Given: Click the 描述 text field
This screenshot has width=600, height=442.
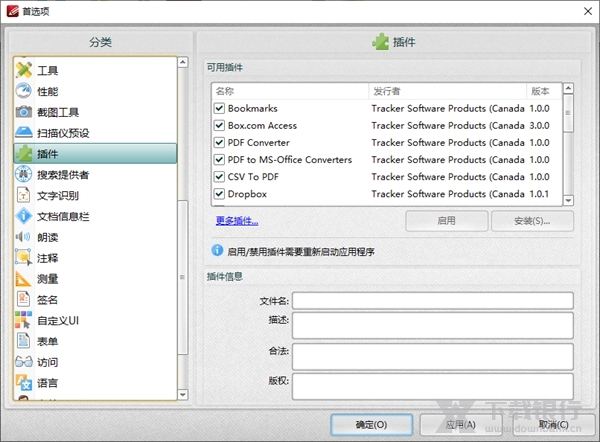Looking at the screenshot, I should tap(433, 325).
